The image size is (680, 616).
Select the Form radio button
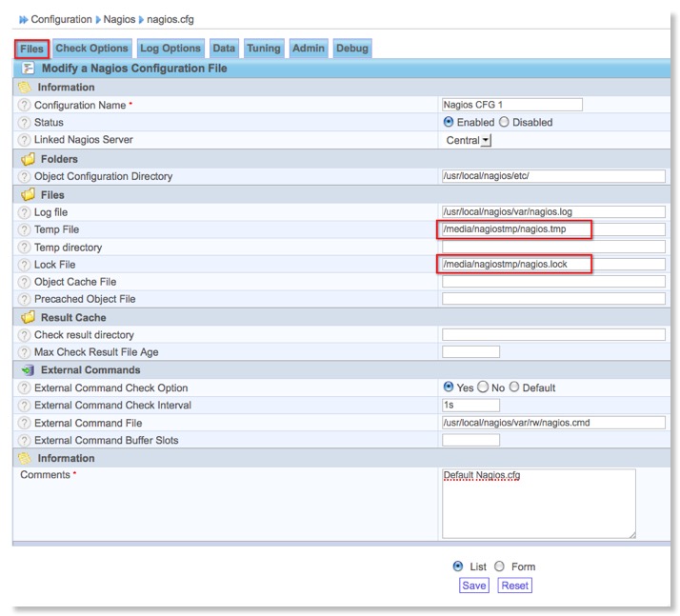[x=500, y=566]
